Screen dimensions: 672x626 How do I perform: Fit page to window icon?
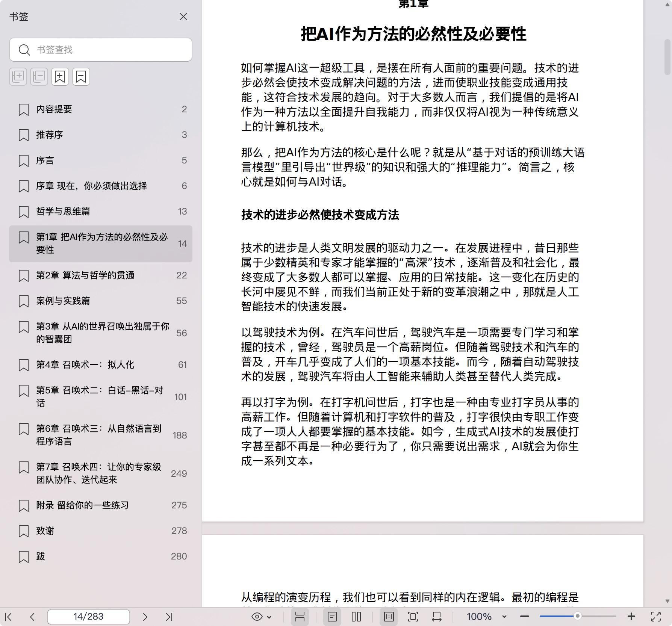click(413, 617)
